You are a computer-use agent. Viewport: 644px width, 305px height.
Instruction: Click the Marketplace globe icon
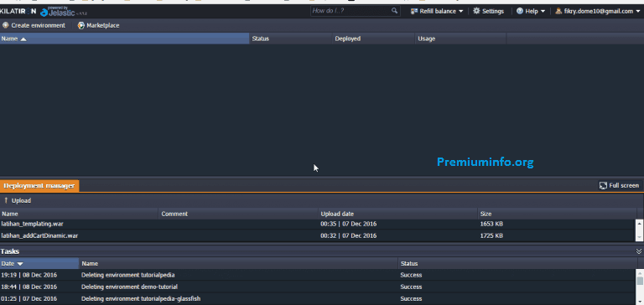[80, 25]
